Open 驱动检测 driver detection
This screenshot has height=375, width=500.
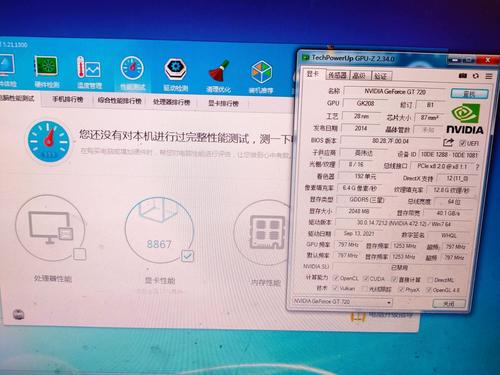tap(175, 75)
